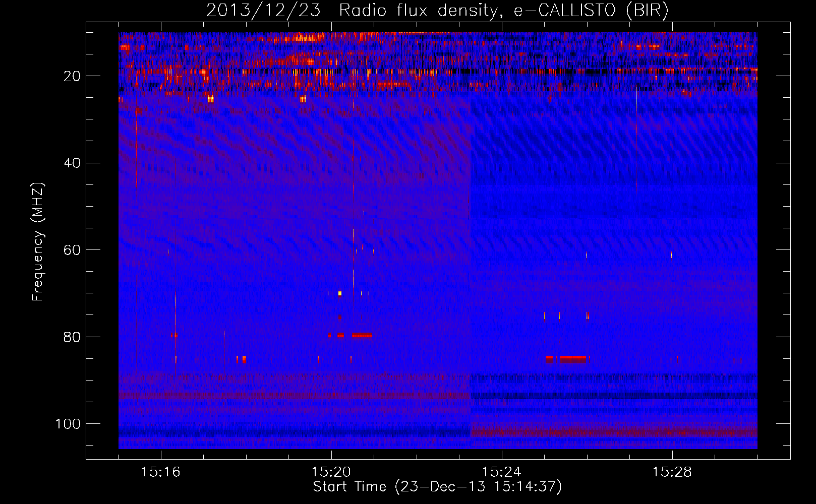Viewport: 816px width, 504px height.
Task: Click the 15:28 time tick label
Action: point(672,472)
